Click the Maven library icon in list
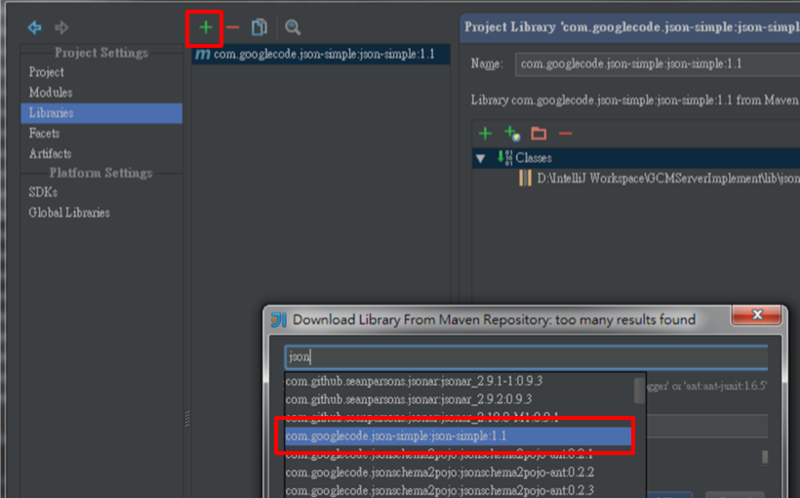800x498 pixels. coord(203,54)
